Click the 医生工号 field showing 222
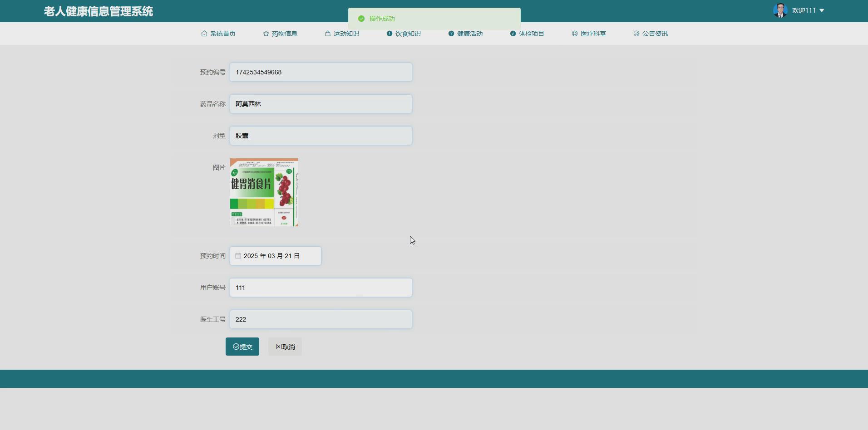Screen dimensions: 868x430 pyautogui.click(x=321, y=319)
